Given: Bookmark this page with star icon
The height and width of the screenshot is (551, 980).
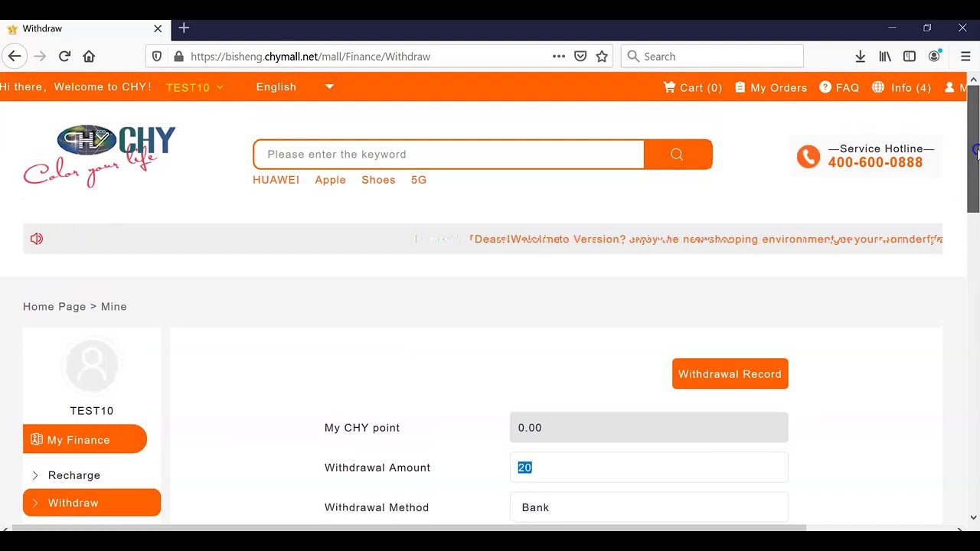Looking at the screenshot, I should pos(602,56).
